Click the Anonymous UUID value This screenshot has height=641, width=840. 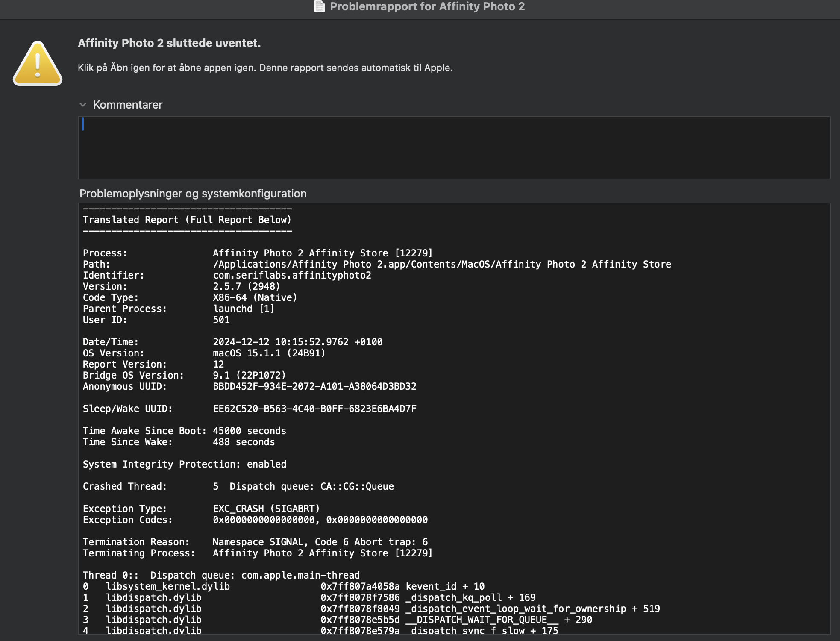point(314,386)
